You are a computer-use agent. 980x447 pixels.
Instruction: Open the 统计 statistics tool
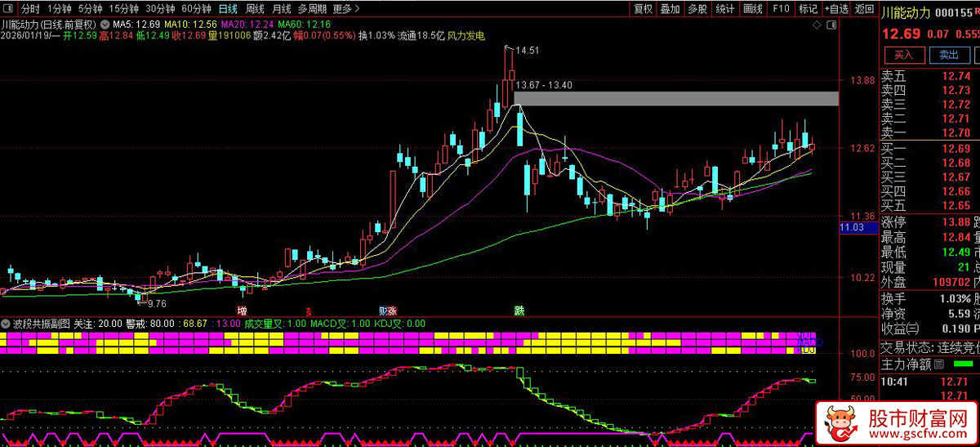(x=724, y=9)
